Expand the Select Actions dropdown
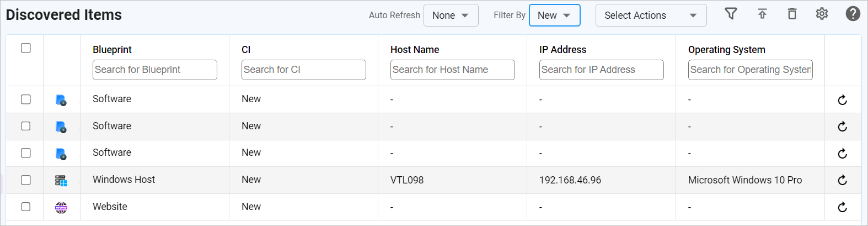 [x=651, y=15]
